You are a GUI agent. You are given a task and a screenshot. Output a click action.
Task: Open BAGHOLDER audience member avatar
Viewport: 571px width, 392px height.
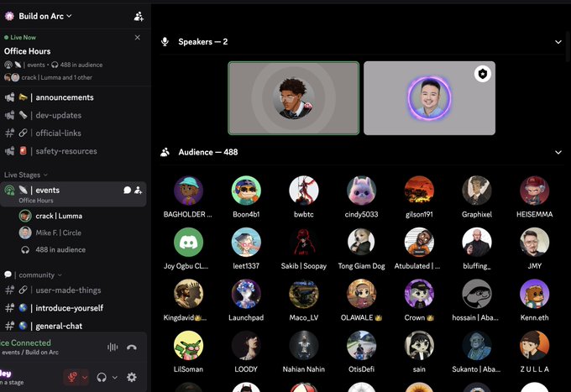coord(188,191)
